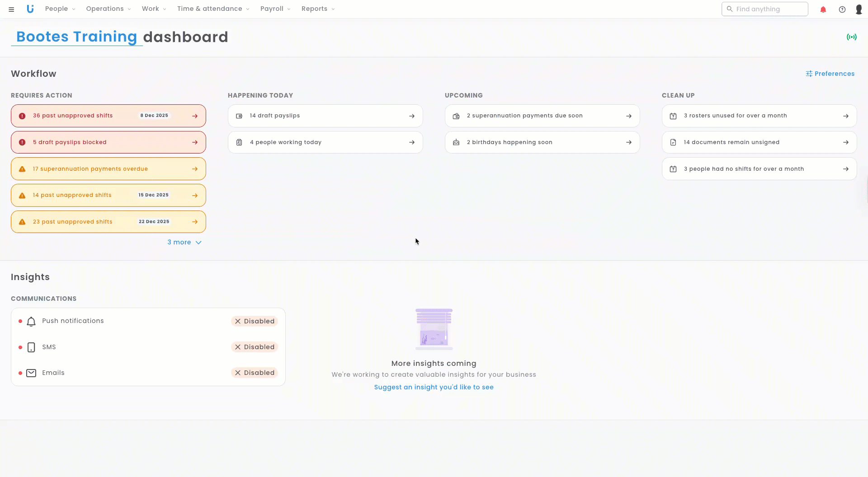Expand the 3 more action items
The height and width of the screenshot is (477, 868).
[184, 243]
